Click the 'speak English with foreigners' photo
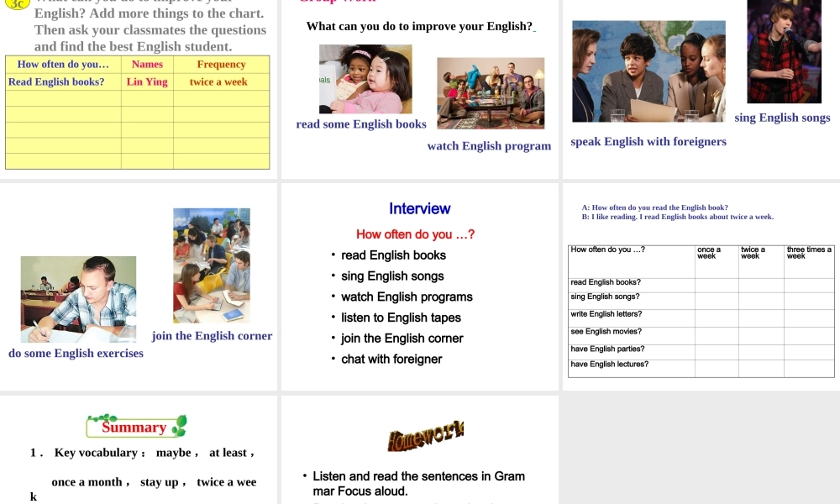The width and height of the screenshot is (840, 504). click(x=648, y=71)
